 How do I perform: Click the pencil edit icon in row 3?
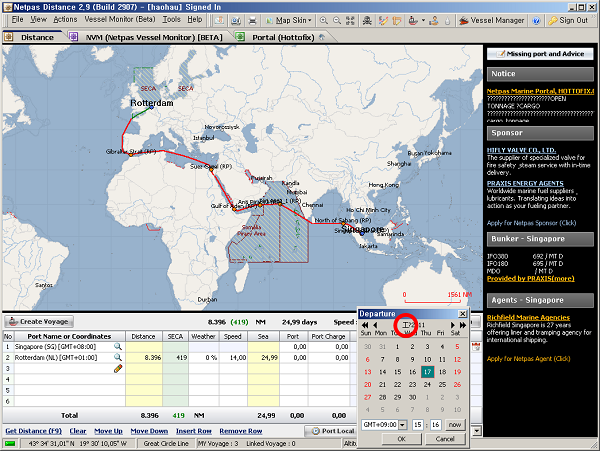click(x=117, y=369)
